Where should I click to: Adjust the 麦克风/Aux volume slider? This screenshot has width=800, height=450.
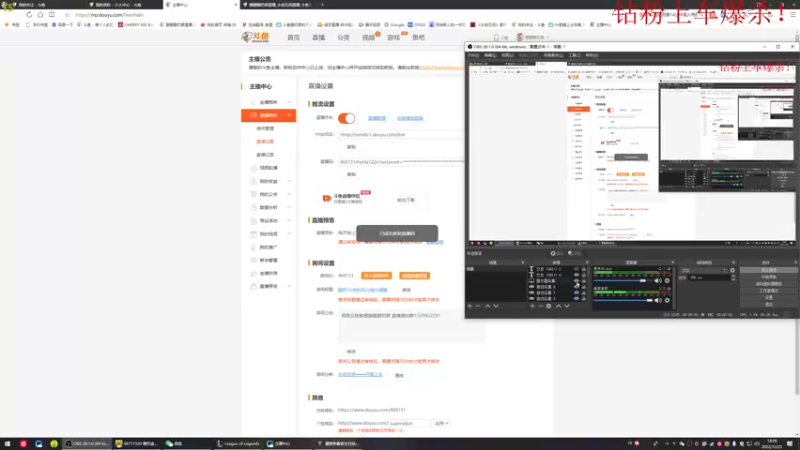click(x=622, y=281)
